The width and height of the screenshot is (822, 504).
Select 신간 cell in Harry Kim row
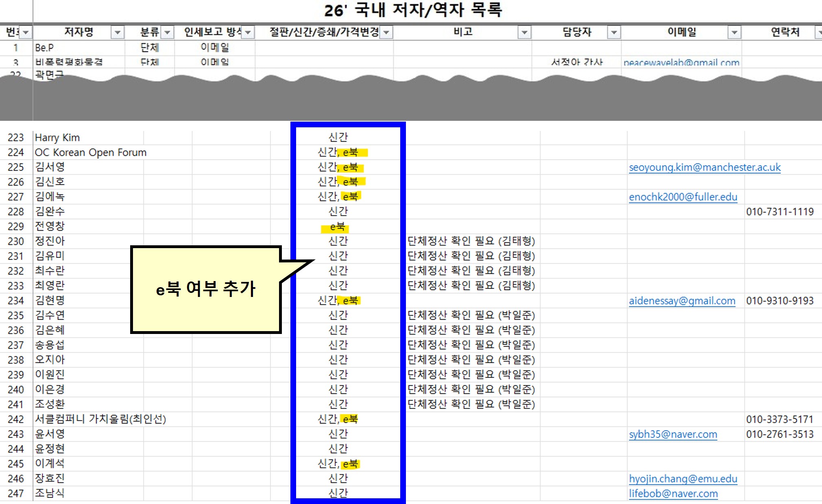pyautogui.click(x=338, y=137)
